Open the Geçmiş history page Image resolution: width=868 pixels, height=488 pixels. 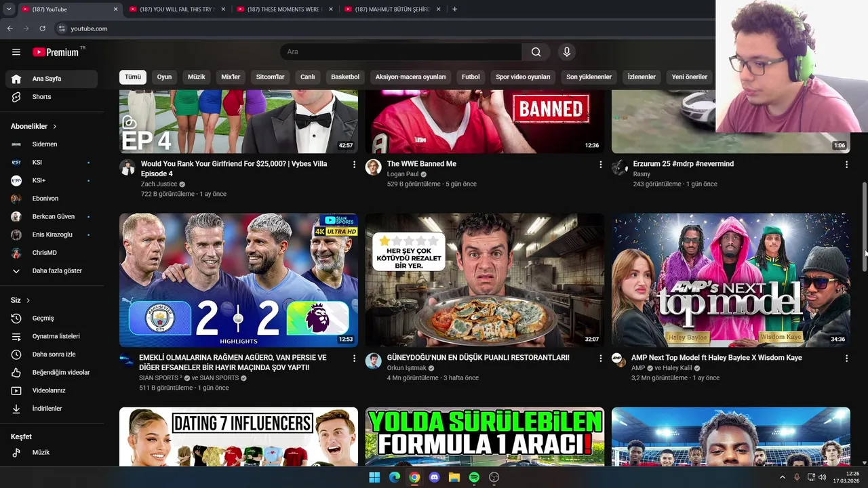click(52, 318)
